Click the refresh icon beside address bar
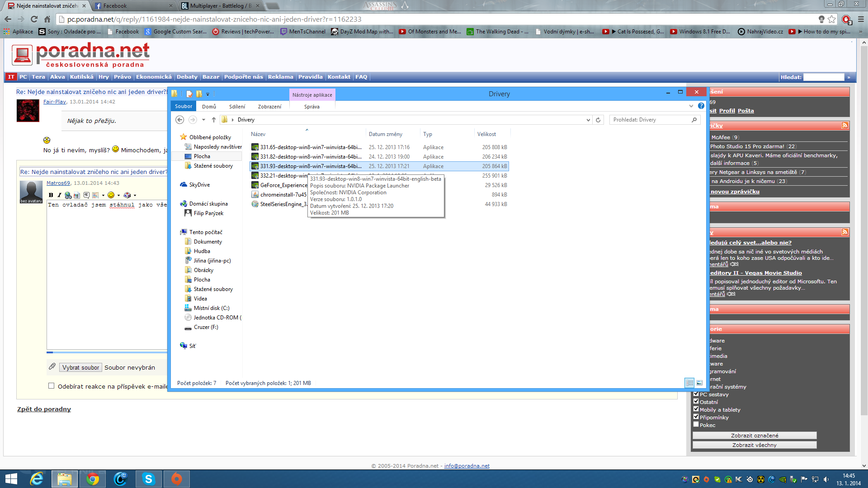The image size is (868, 488). (x=598, y=120)
